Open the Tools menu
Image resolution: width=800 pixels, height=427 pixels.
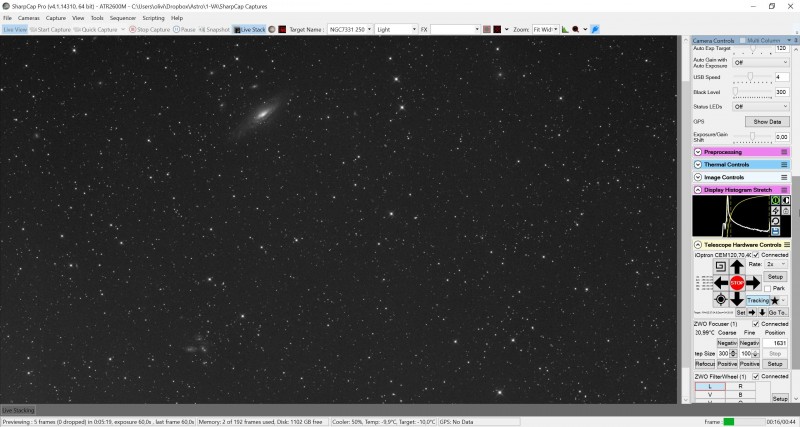tap(97, 18)
